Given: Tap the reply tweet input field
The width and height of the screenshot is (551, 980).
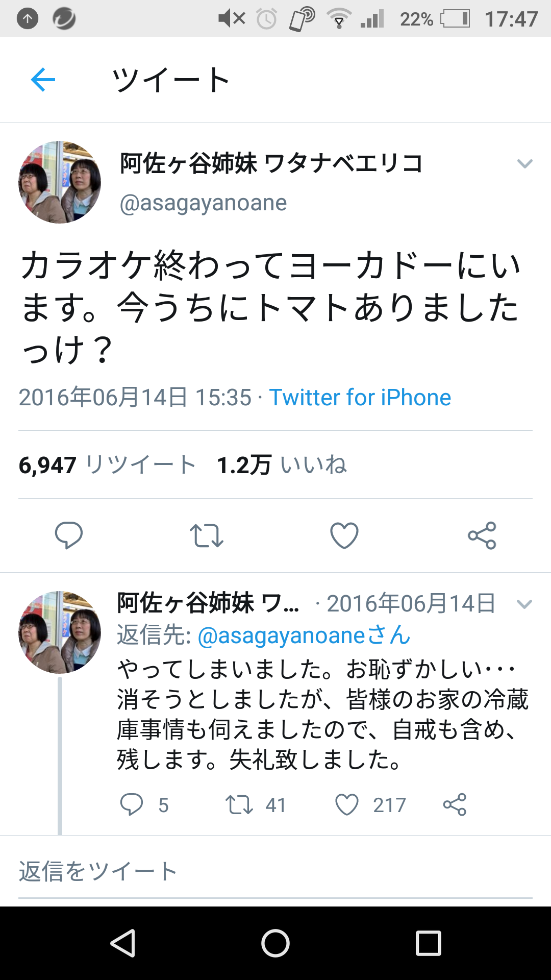Looking at the screenshot, I should (x=275, y=872).
